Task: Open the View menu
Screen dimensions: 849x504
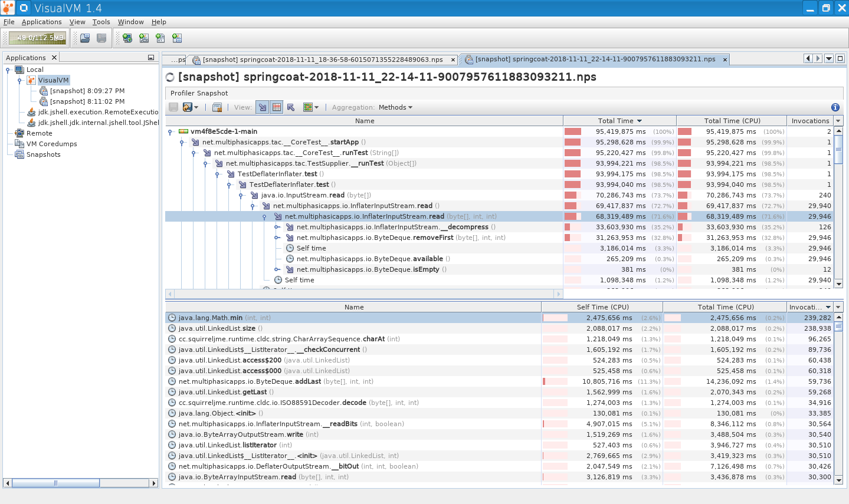Action: [77, 22]
